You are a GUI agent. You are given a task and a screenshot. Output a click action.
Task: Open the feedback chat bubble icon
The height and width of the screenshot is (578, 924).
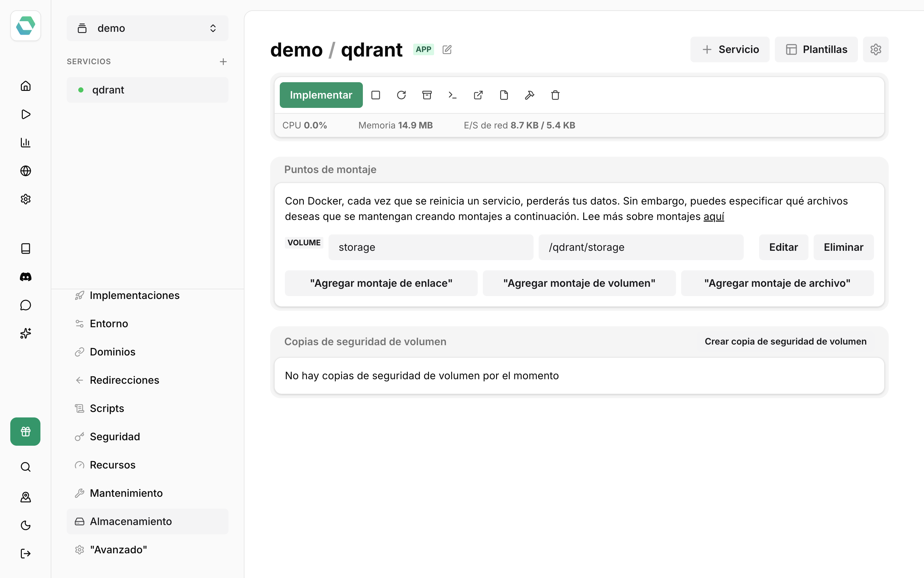[26, 305]
